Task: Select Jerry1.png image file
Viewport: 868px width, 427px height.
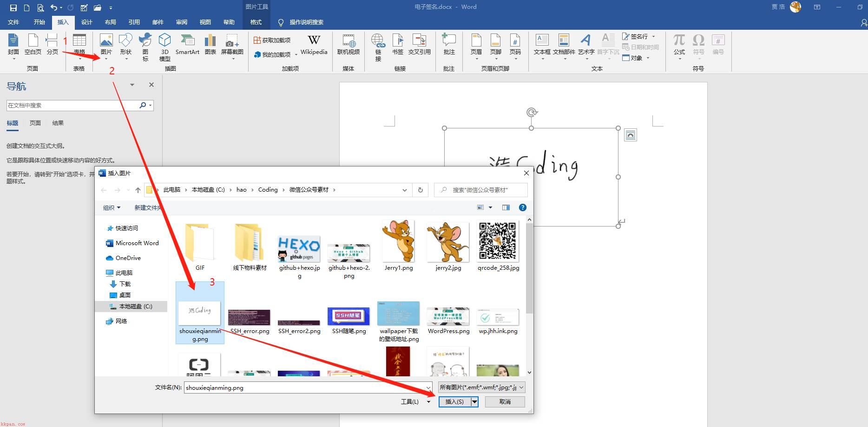Action: coord(399,246)
